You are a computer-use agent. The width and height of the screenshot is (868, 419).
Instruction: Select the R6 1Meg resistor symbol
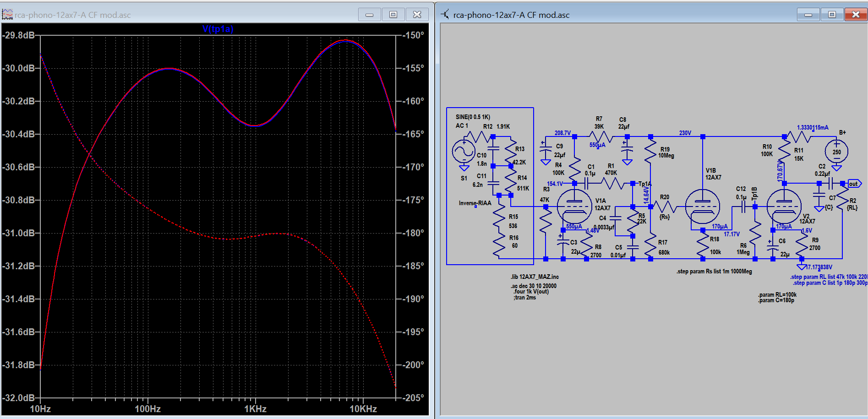point(755,234)
